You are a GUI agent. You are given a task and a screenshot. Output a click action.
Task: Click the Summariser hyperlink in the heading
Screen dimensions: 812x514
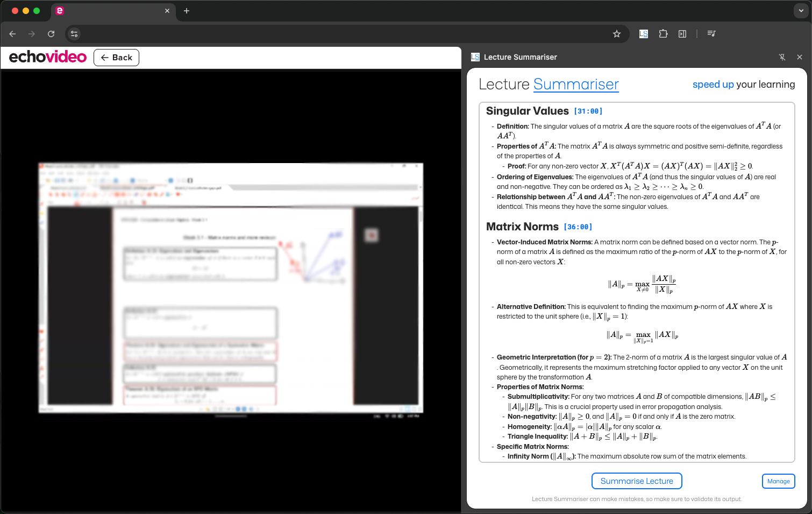[x=576, y=85]
